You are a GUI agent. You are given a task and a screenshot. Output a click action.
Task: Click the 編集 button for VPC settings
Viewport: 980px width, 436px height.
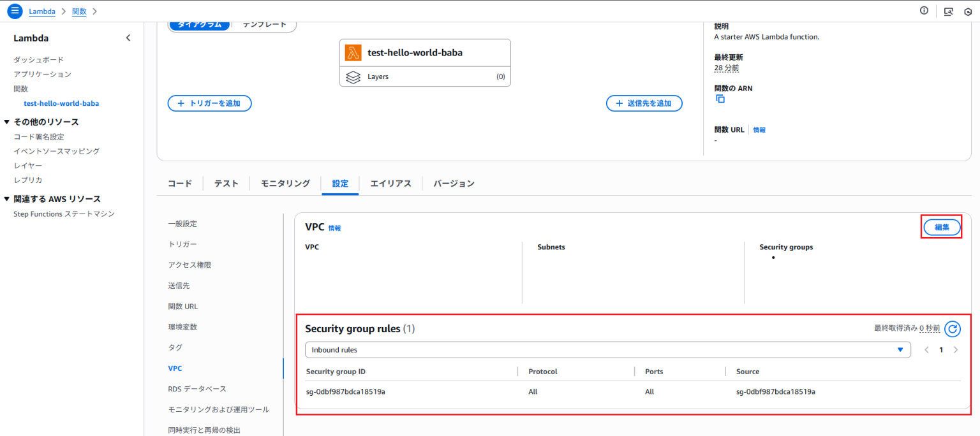[x=941, y=226]
